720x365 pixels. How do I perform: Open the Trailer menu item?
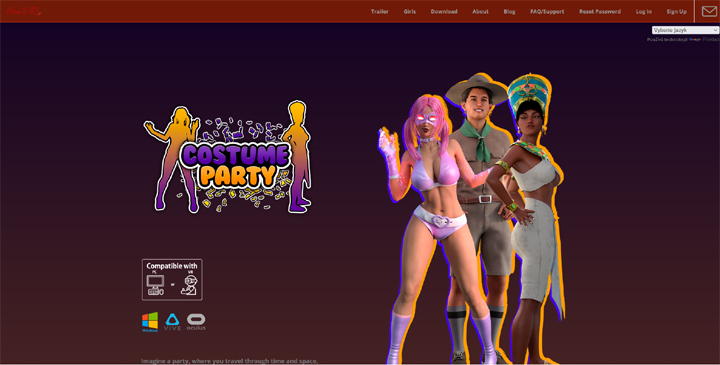pos(379,11)
